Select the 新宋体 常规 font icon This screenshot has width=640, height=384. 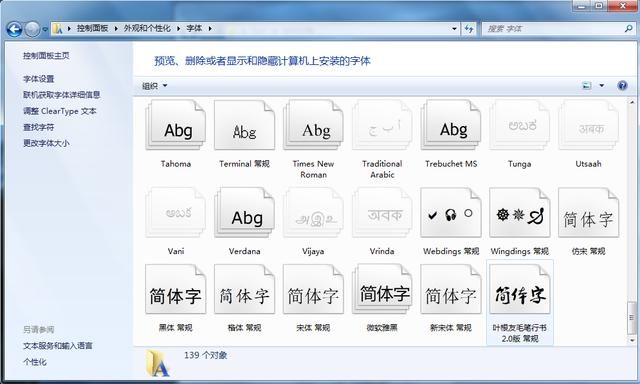tap(451, 289)
